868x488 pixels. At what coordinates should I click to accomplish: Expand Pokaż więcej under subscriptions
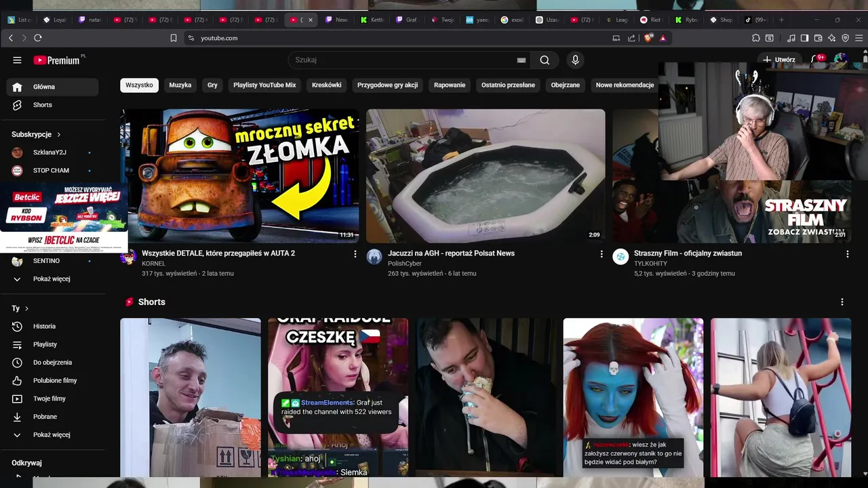coord(52,279)
